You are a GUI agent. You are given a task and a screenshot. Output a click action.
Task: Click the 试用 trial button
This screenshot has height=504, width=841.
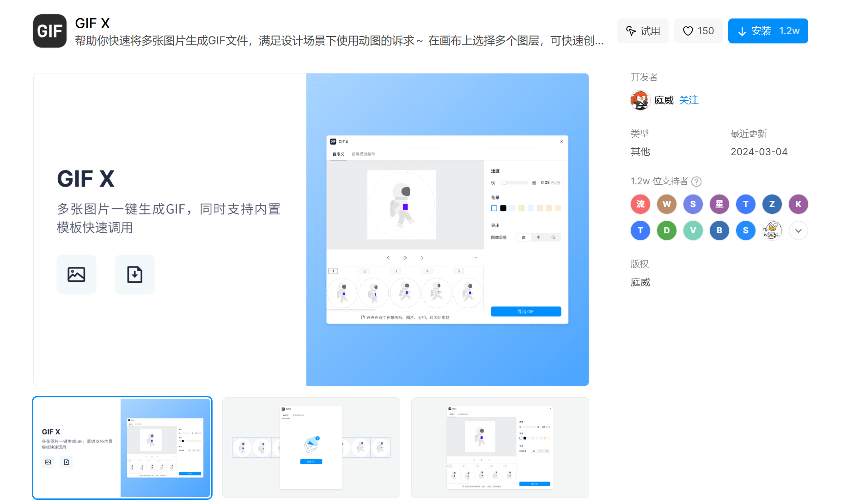(x=643, y=31)
